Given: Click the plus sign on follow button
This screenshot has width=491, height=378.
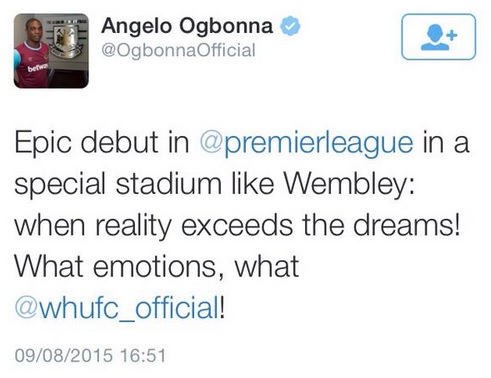Looking at the screenshot, I should pyautogui.click(x=452, y=35).
